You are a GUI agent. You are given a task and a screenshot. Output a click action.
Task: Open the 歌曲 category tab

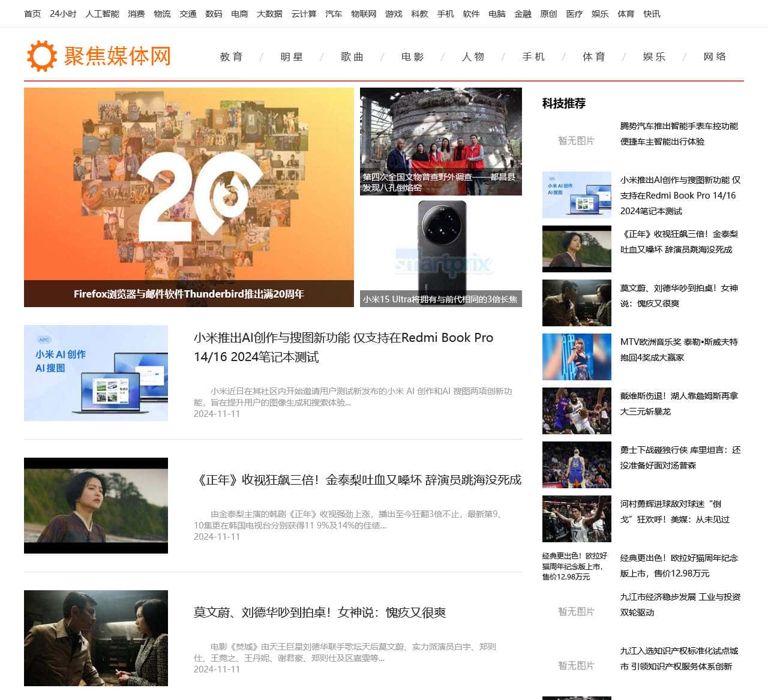[x=352, y=56]
